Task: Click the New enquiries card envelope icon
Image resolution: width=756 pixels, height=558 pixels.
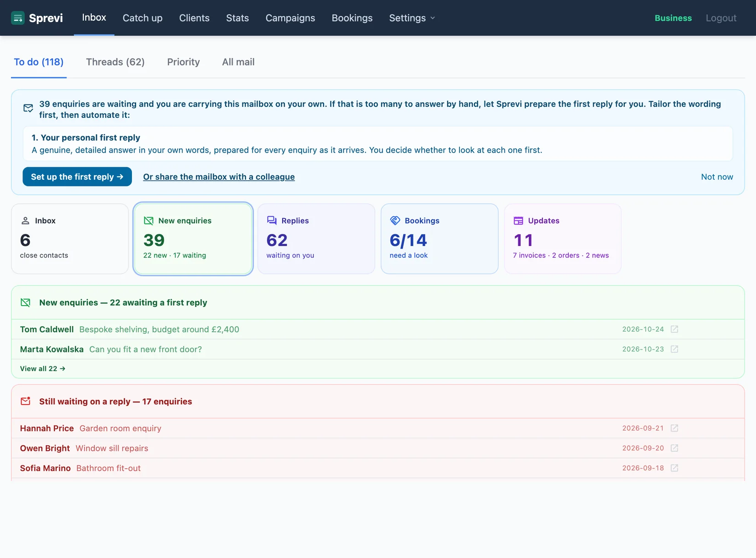Action: [148, 221]
